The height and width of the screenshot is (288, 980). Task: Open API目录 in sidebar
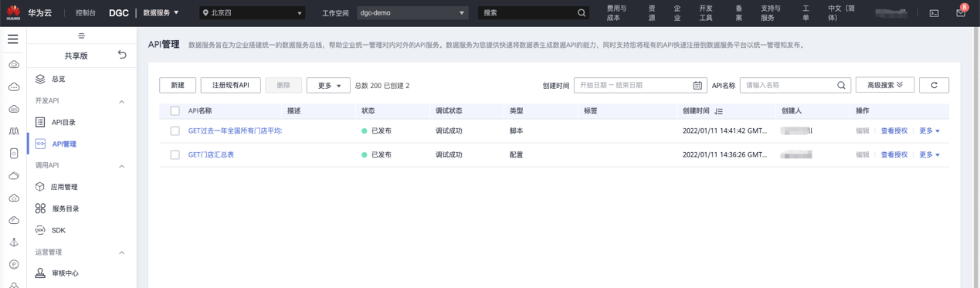pyautogui.click(x=63, y=122)
